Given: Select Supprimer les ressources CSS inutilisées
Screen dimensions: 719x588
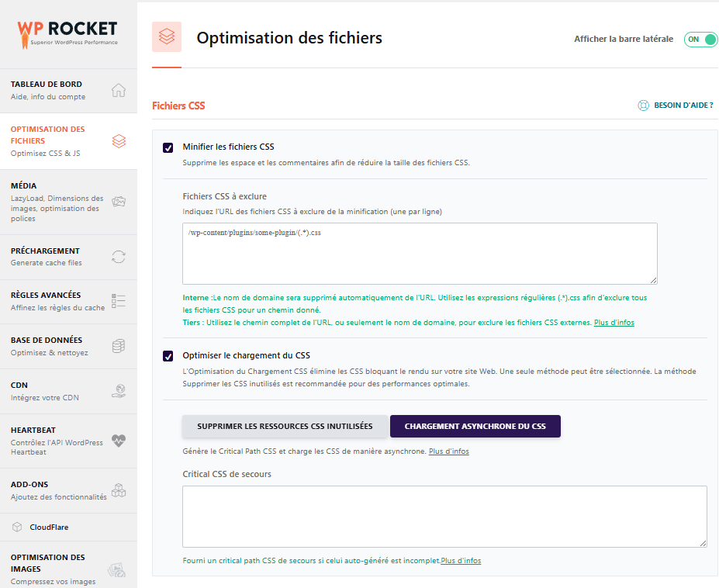Looking at the screenshot, I should tap(285, 426).
